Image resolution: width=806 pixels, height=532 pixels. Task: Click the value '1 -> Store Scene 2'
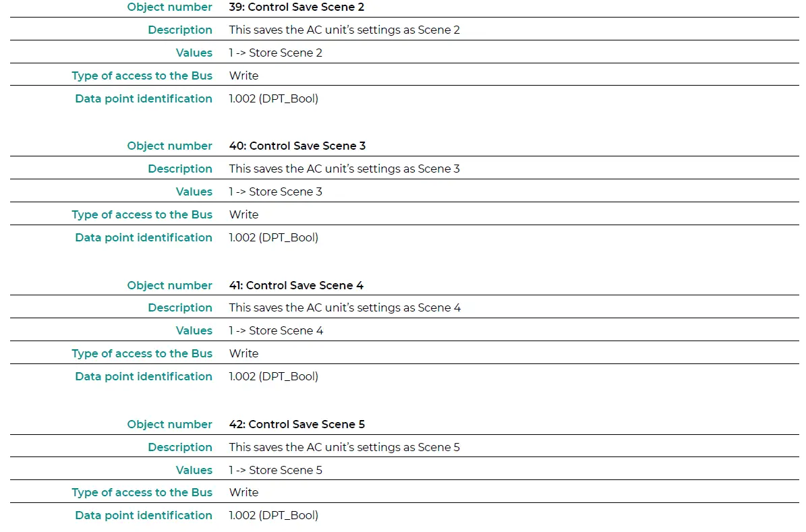coord(275,53)
